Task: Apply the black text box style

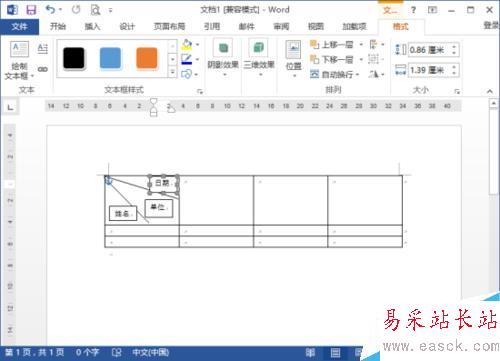Action: click(74, 58)
